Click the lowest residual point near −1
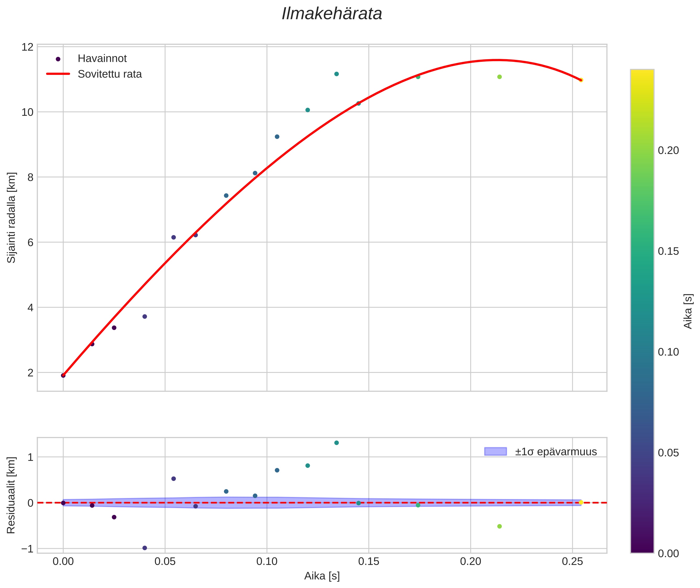The width and height of the screenshot is (700, 588). 145,548
